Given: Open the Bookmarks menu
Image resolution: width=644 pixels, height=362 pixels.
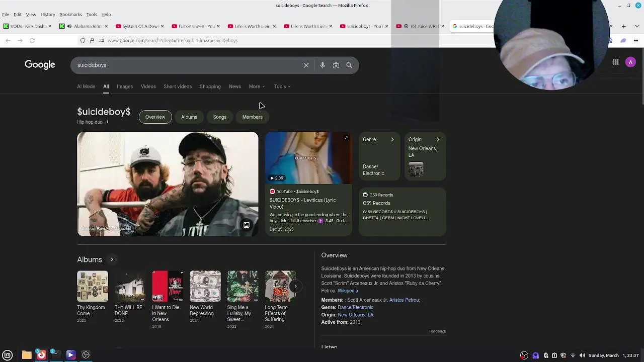Looking at the screenshot, I should (x=70, y=15).
